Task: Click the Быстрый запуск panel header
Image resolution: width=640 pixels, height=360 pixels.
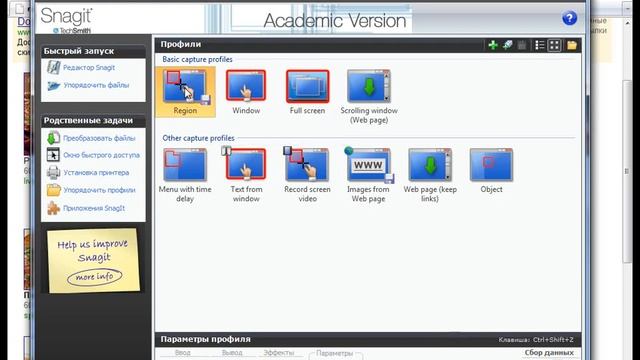Action: coord(93,51)
